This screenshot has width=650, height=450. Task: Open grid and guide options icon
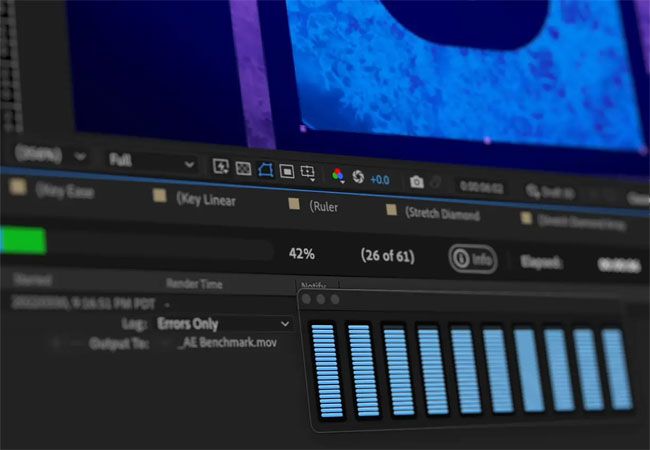308,173
